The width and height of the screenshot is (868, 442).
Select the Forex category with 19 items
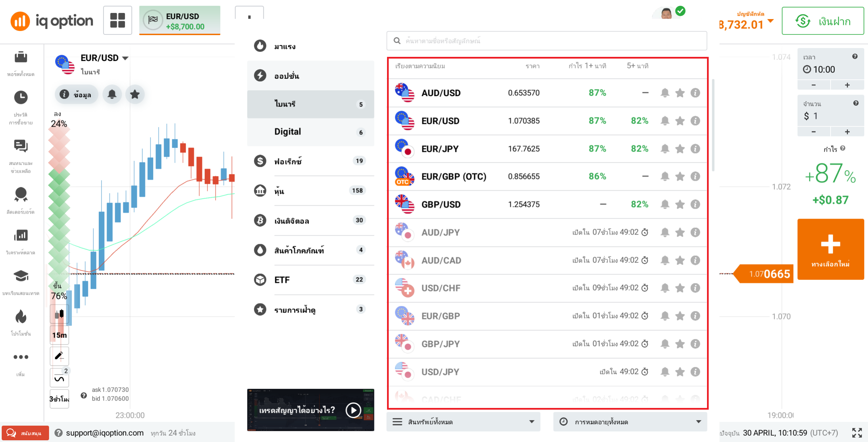coord(310,161)
